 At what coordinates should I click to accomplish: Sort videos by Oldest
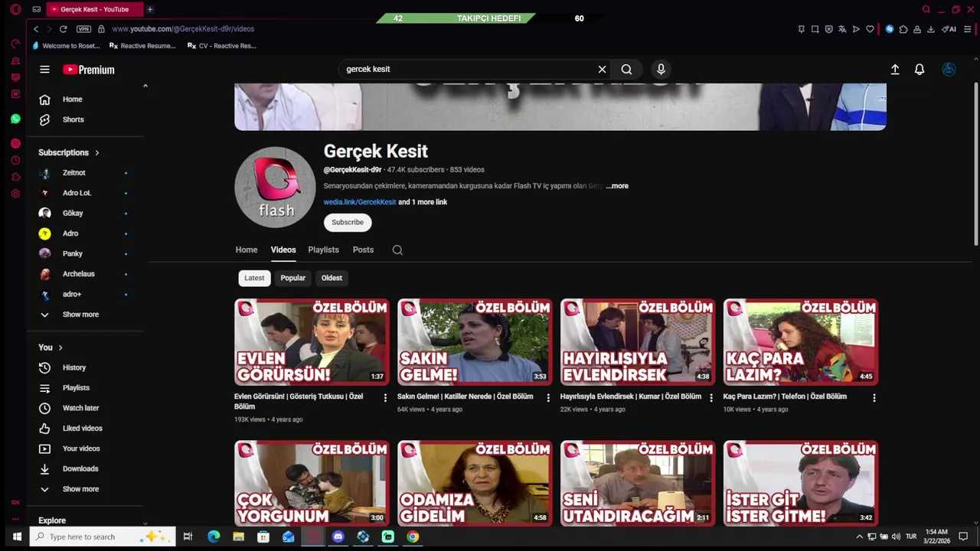click(332, 279)
